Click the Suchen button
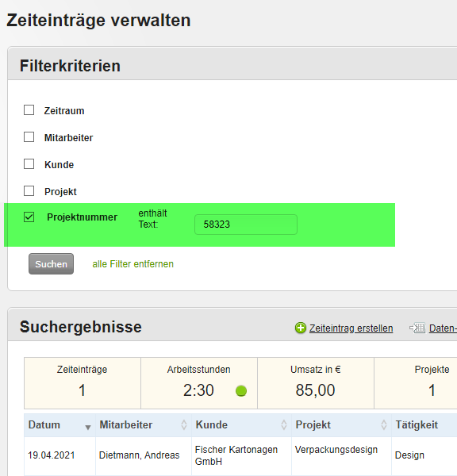The height and width of the screenshot is (476, 457). tap(51, 264)
